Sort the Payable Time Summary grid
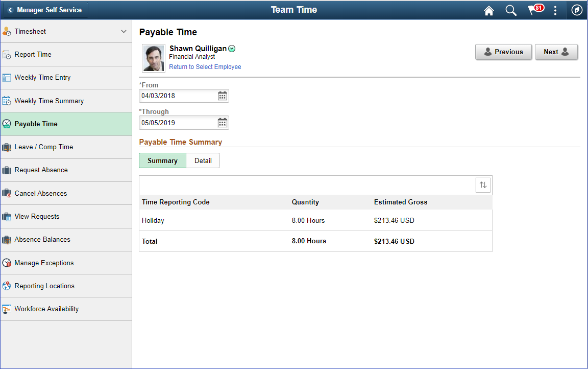 (483, 184)
